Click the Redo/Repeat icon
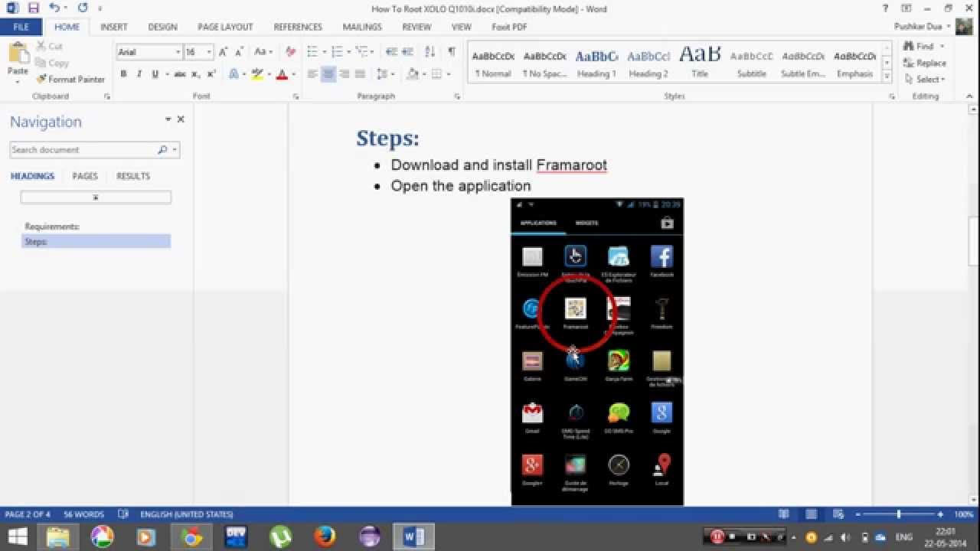This screenshot has height=551, width=980. 82,8
